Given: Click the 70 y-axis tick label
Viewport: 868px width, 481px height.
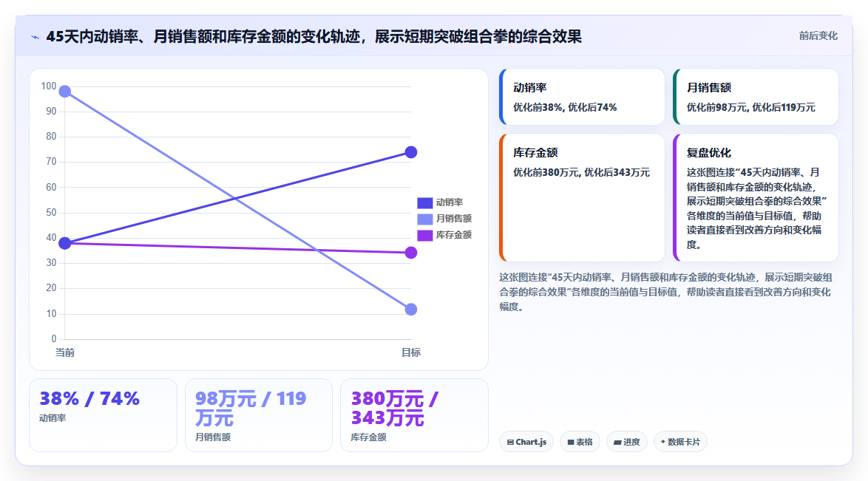Looking at the screenshot, I should pyautogui.click(x=51, y=162).
